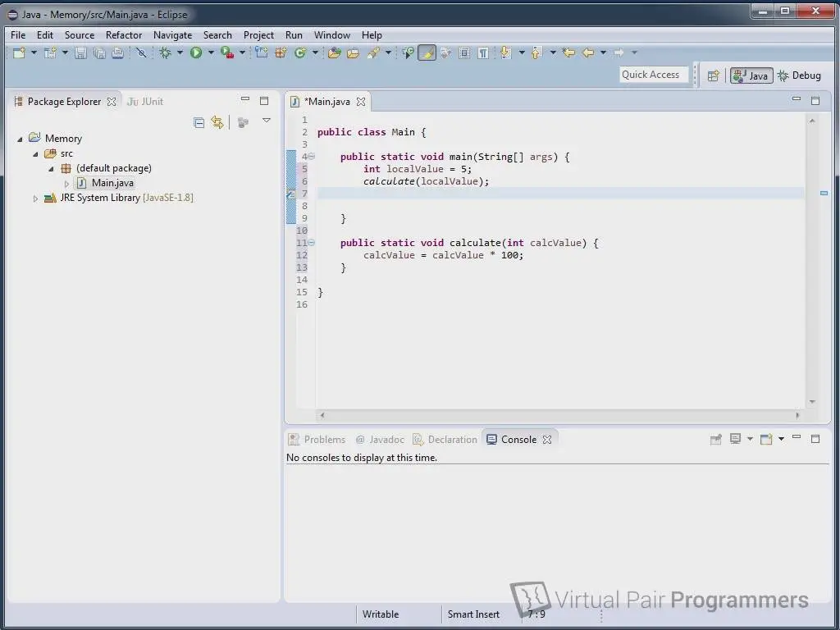Switch to the JUnit tab

(x=145, y=101)
